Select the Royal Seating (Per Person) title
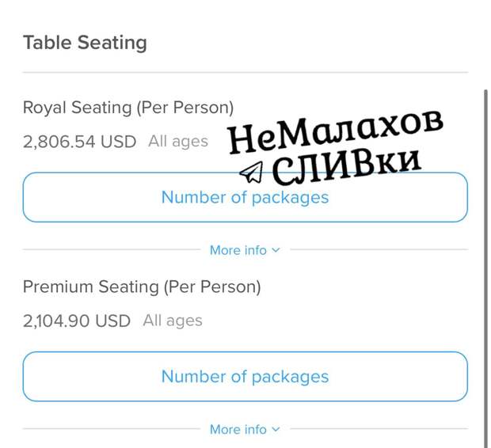Image resolution: width=491 pixels, height=448 pixels. [128, 108]
